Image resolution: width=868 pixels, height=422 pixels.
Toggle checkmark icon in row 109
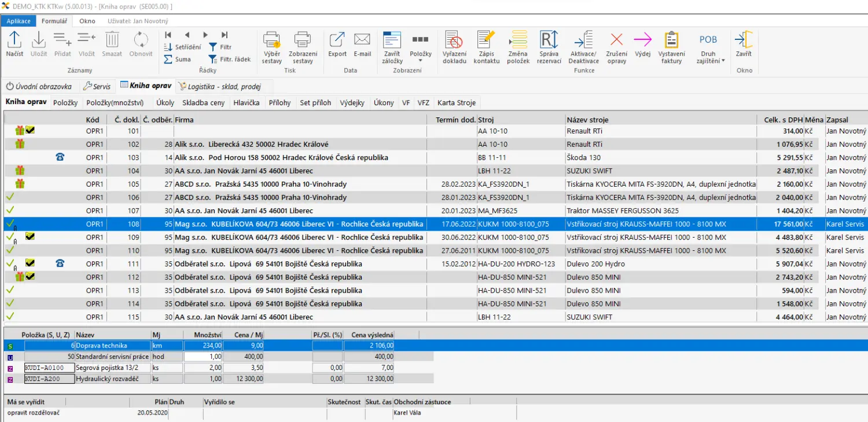pyautogui.click(x=30, y=237)
